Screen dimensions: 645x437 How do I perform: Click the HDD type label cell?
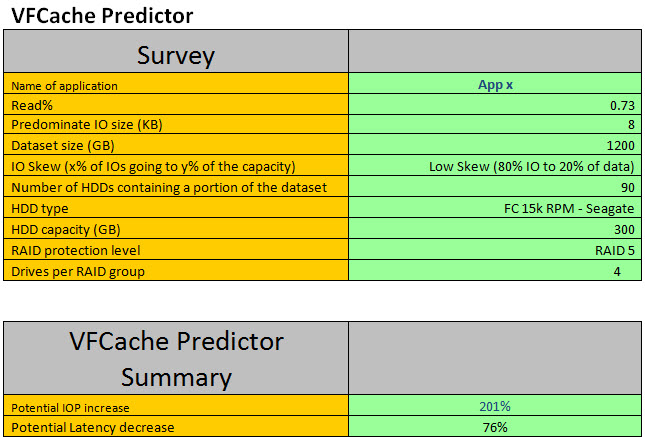tap(175, 208)
